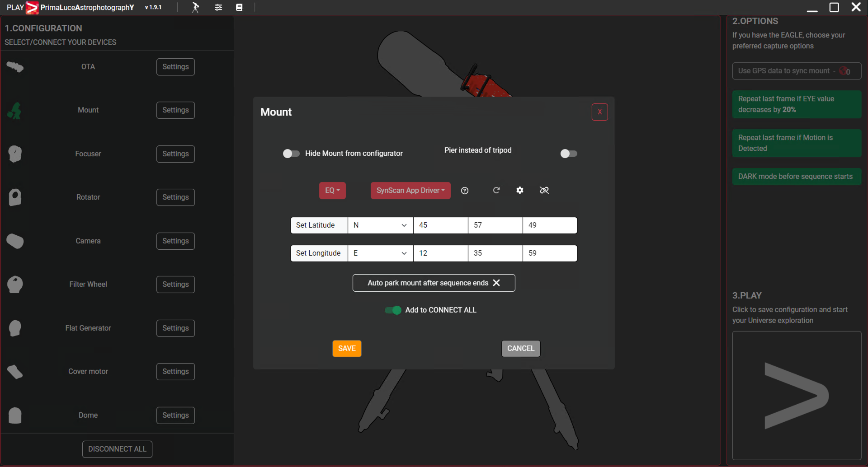Open the latitude N hemisphere dropdown
The width and height of the screenshot is (868, 467).
380,225
